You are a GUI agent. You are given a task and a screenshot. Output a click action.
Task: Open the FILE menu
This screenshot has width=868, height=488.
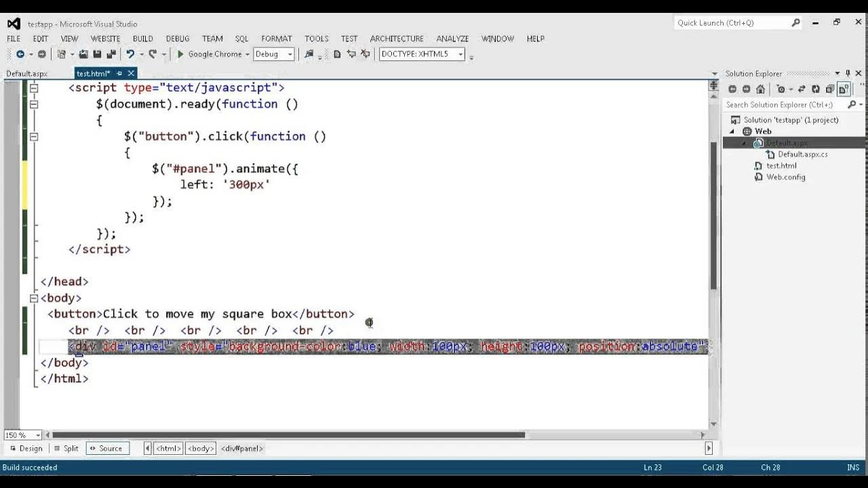(14, 39)
